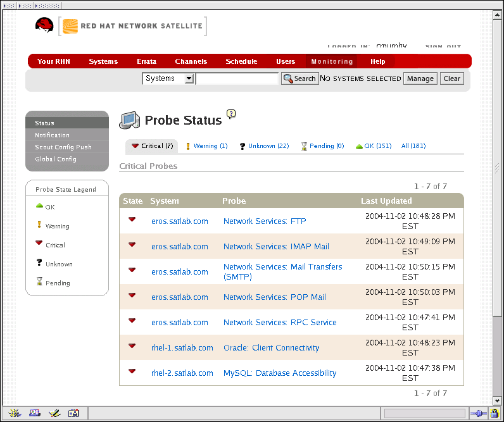The image size is (504, 422).
Task: Click the Warning tab exclamation icon
Action: (188, 146)
